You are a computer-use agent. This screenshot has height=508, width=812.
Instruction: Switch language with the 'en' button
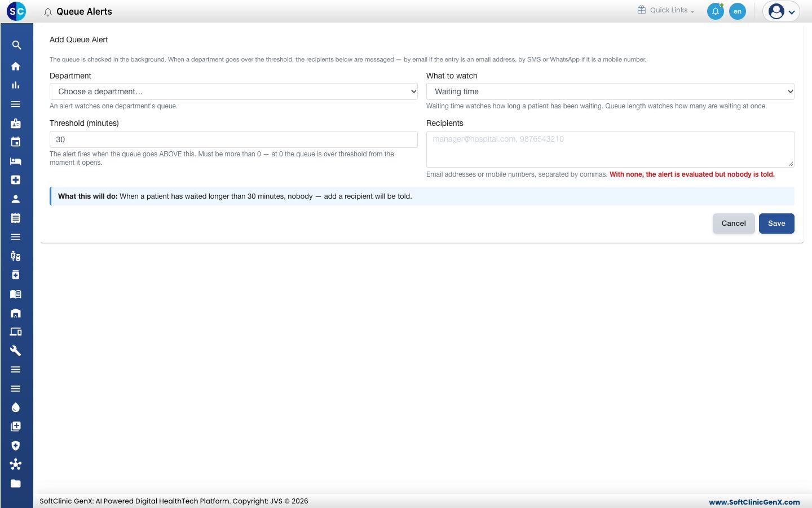coord(738,11)
